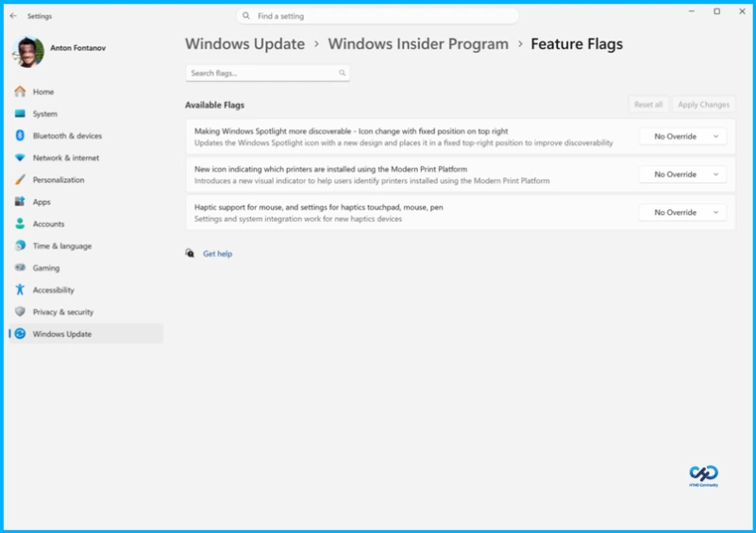The image size is (756, 533).
Task: Open the Get help link
Action: (217, 254)
